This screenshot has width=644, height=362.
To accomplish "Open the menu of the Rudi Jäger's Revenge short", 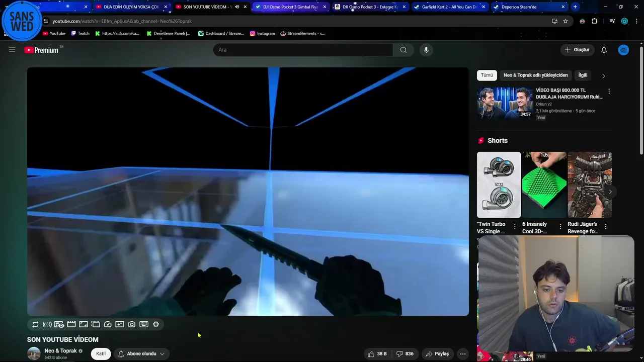I will click(x=606, y=227).
